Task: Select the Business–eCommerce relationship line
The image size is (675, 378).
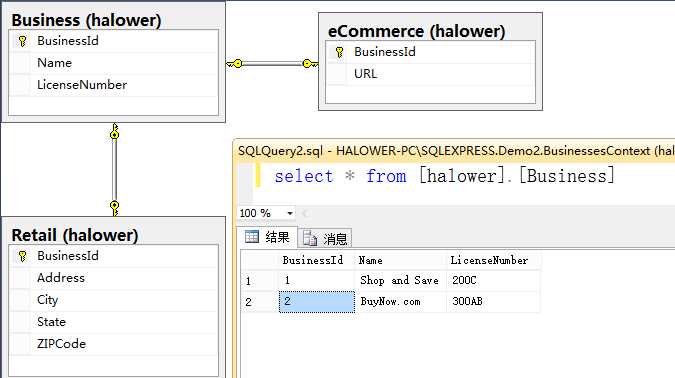Action: click(x=272, y=64)
